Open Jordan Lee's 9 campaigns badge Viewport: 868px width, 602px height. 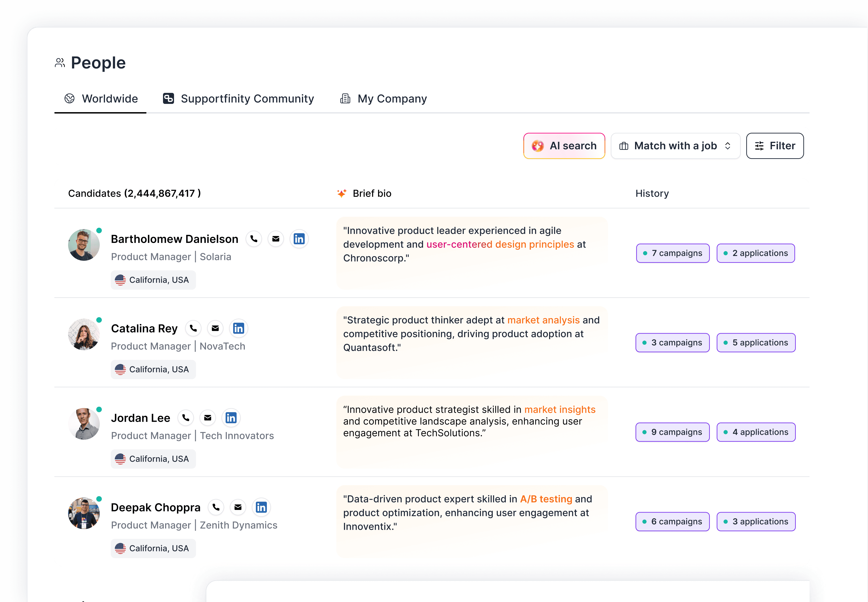point(672,432)
